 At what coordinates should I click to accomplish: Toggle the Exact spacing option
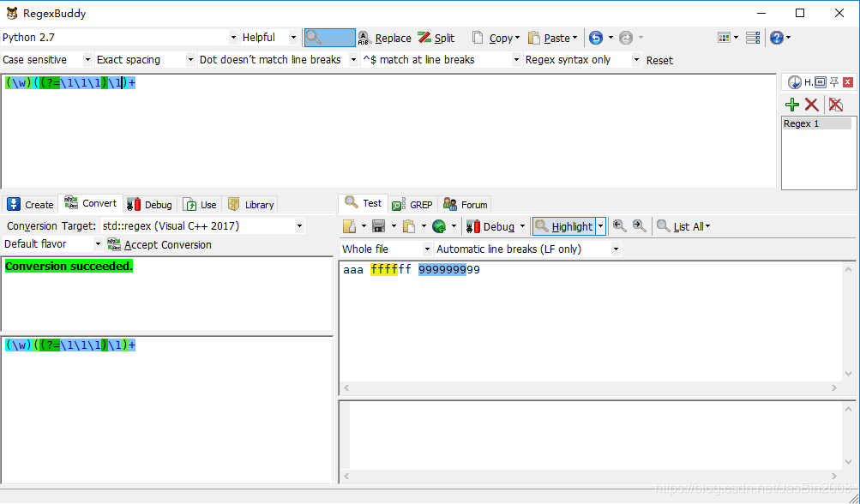(x=145, y=60)
